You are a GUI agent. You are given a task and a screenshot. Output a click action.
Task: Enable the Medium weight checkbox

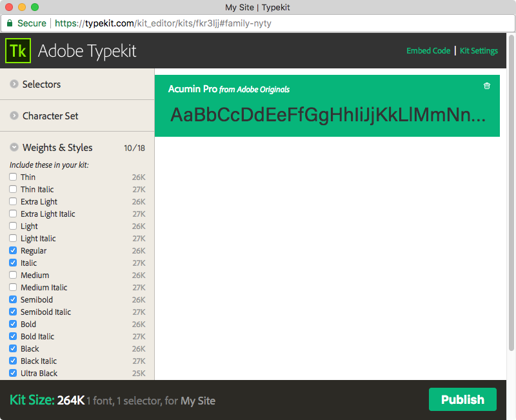13,275
